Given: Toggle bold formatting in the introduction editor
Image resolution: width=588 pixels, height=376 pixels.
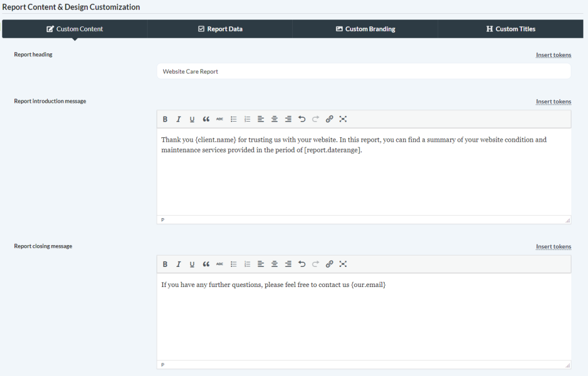Looking at the screenshot, I should (x=165, y=119).
